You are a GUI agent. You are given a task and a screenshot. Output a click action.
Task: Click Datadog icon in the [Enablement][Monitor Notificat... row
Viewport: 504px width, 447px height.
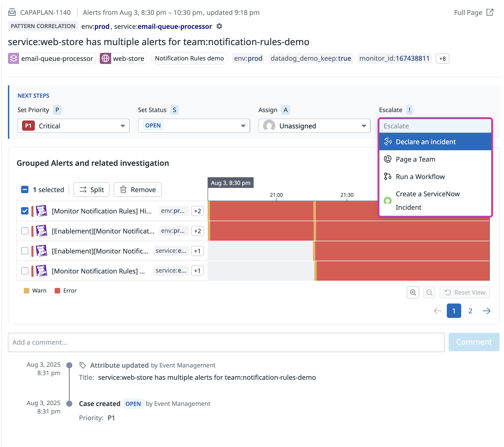click(41, 231)
